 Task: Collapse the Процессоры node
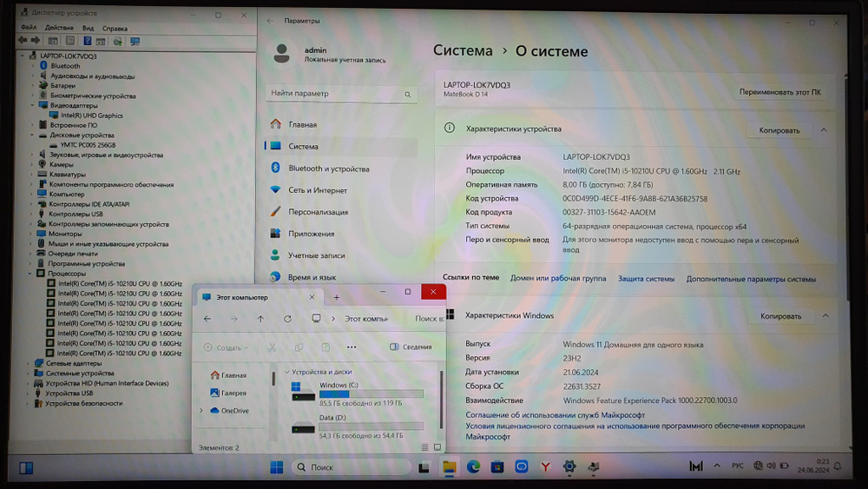(30, 274)
